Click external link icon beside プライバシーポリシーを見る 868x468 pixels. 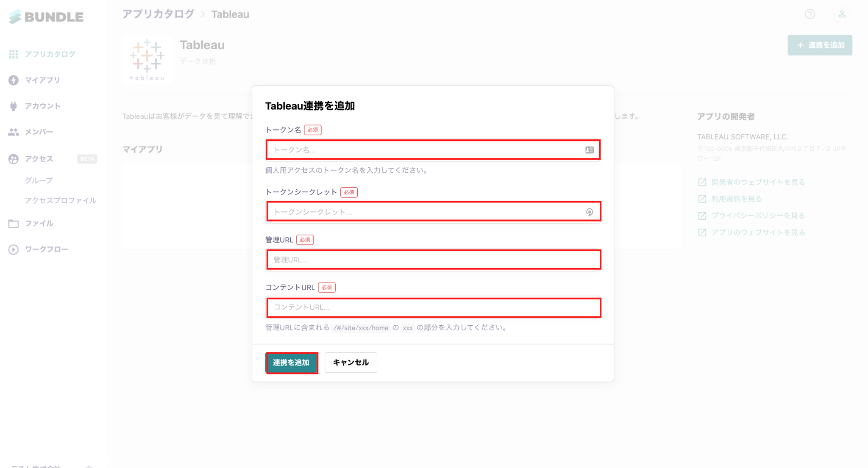point(702,216)
